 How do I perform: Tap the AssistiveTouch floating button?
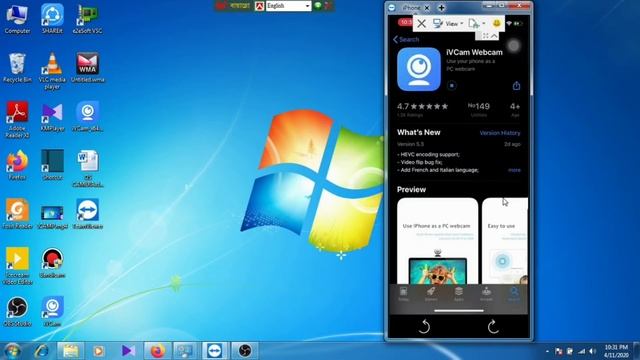(514, 46)
